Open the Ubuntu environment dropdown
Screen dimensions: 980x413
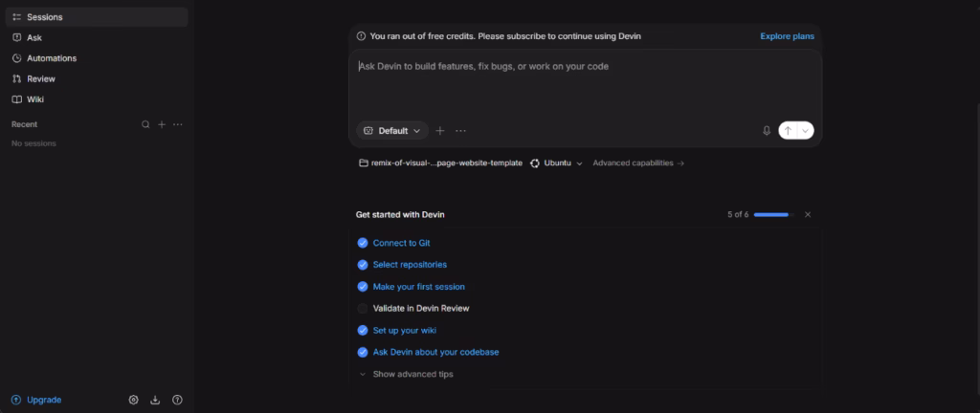(556, 163)
